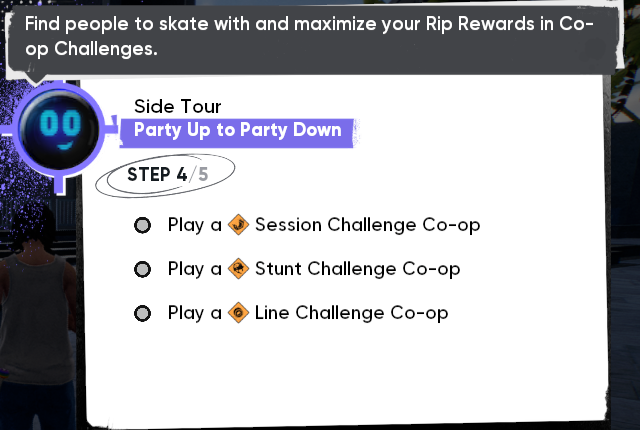Image resolution: width=640 pixels, height=430 pixels.
Task: Click the blue smiling robot face avatar
Action: click(59, 130)
